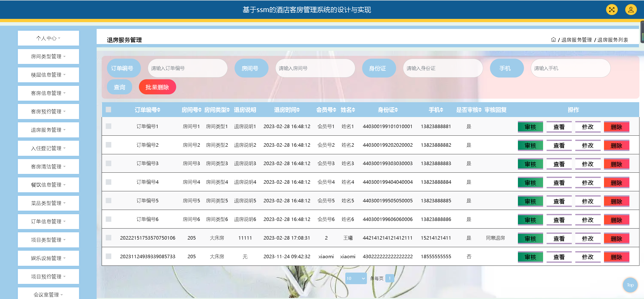Open the 入住登记管理 menu item
644x299 pixels.
coord(48,148)
